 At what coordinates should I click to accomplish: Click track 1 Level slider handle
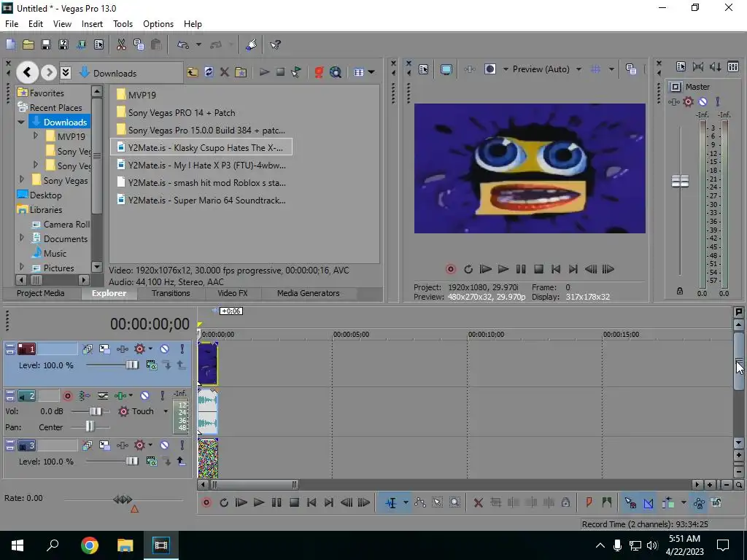point(132,365)
